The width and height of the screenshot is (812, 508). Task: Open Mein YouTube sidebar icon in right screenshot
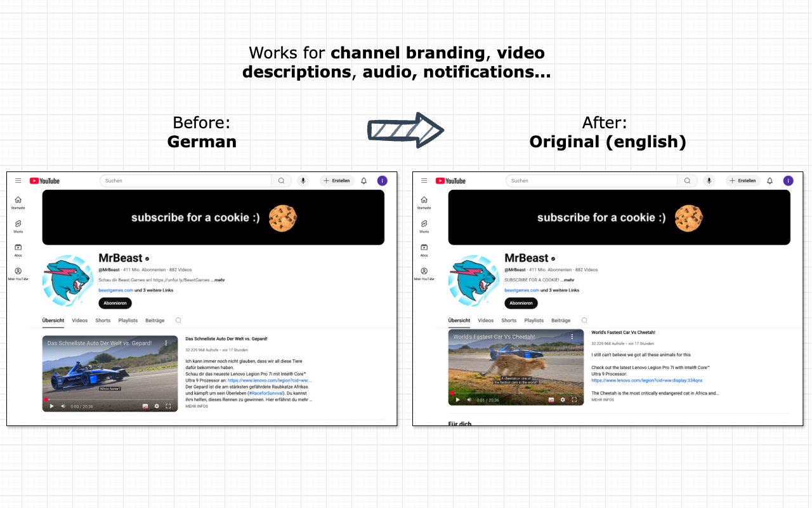[424, 271]
